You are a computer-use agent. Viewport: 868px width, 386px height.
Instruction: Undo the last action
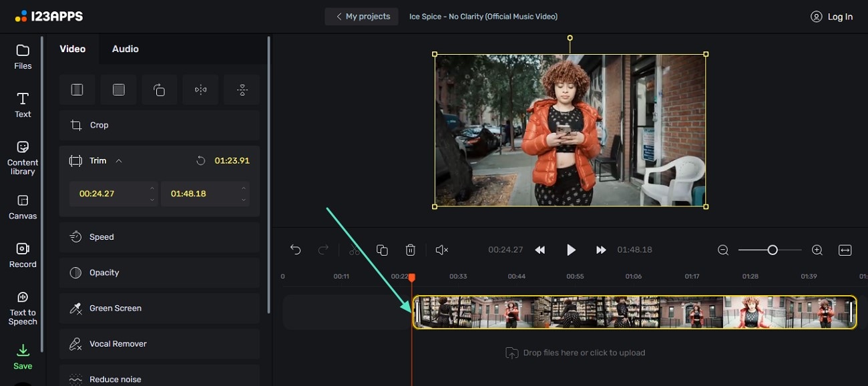pos(295,250)
